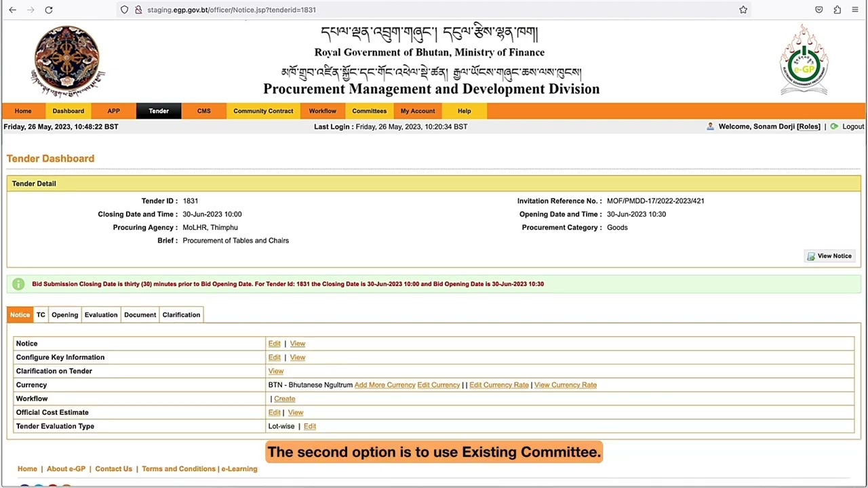The height and width of the screenshot is (488, 868).
Task: Switch to the Document tab
Action: (x=140, y=314)
